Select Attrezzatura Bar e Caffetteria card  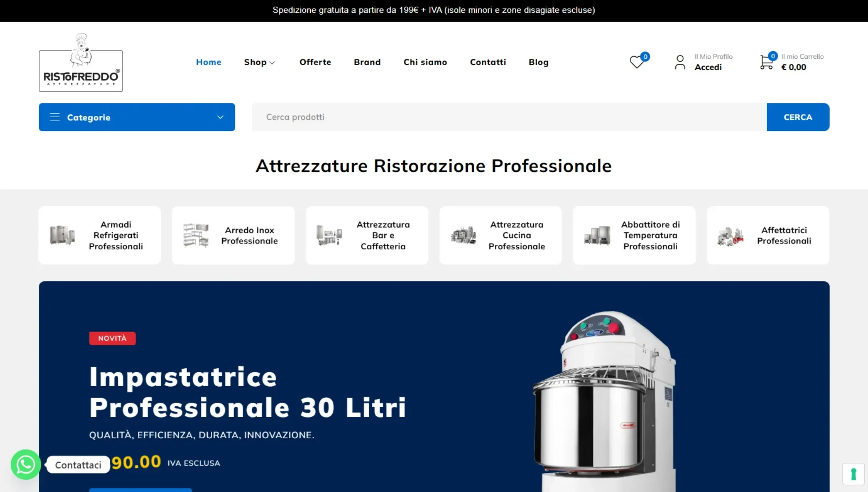tap(367, 235)
